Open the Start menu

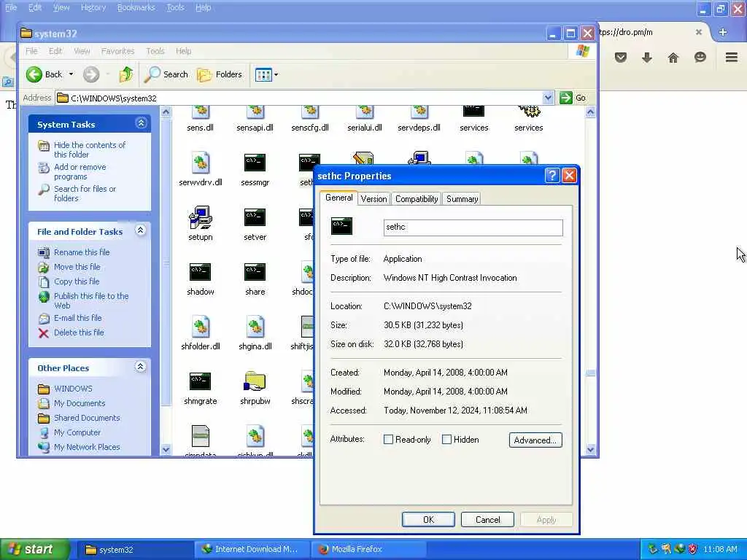[x=34, y=549]
